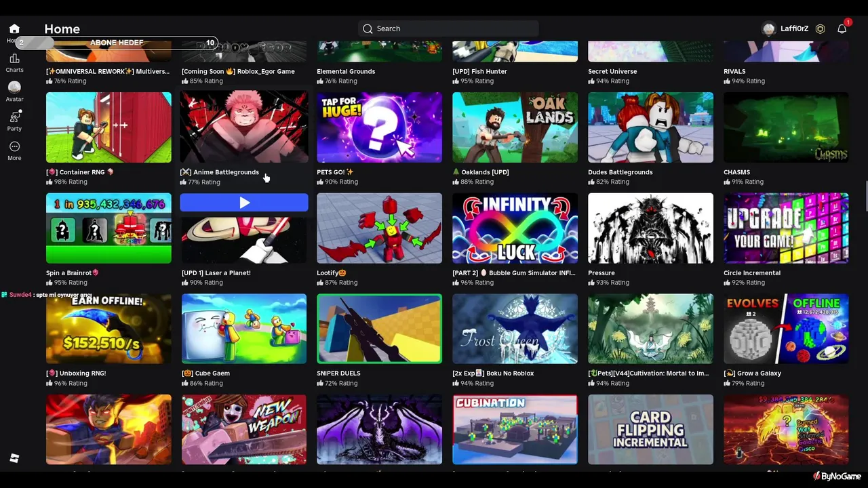Open the SNIPER DUELS thumbnail
This screenshot has height=488, width=868.
pyautogui.click(x=379, y=329)
